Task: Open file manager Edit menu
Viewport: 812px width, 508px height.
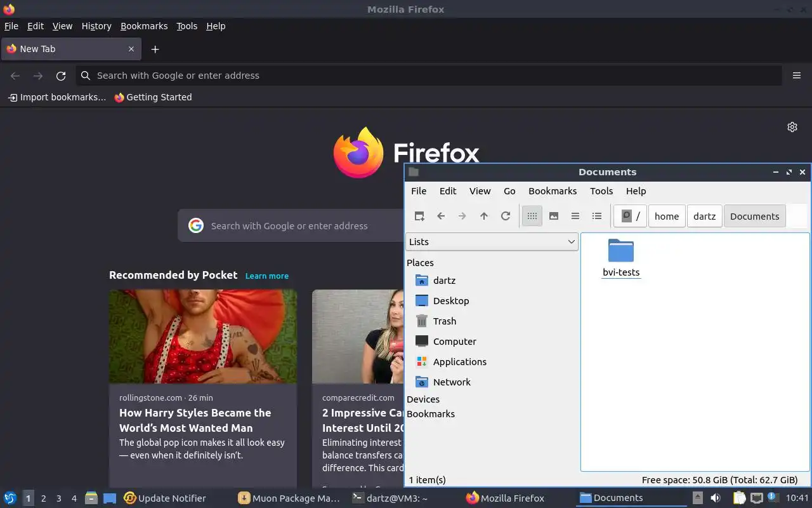Action: 448,191
